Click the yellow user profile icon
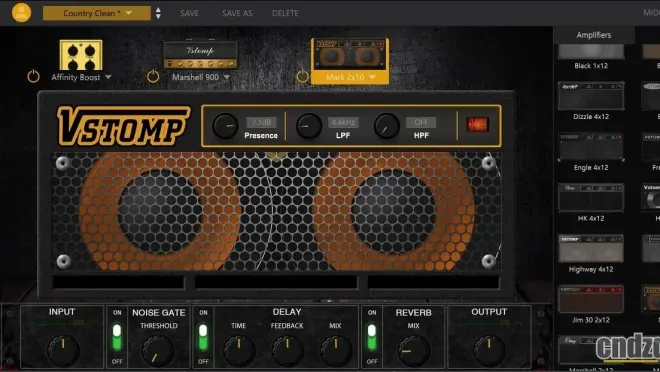The image size is (660, 372). [x=21, y=12]
